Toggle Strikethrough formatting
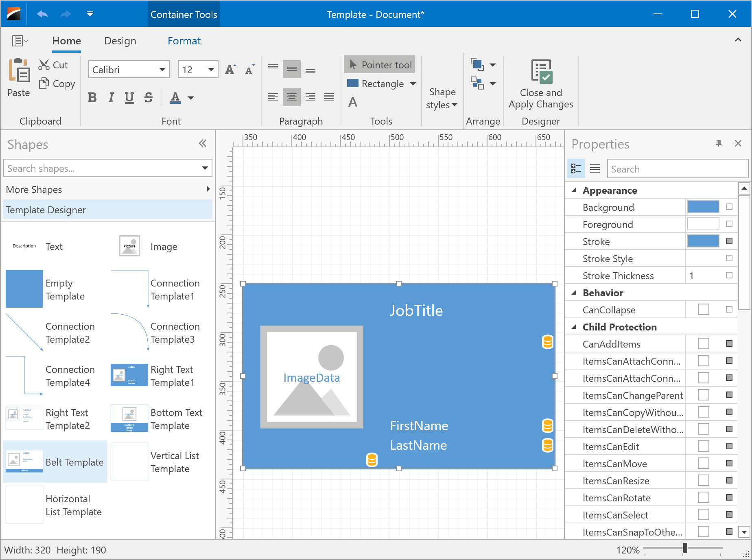The width and height of the screenshot is (752, 560). [x=149, y=98]
